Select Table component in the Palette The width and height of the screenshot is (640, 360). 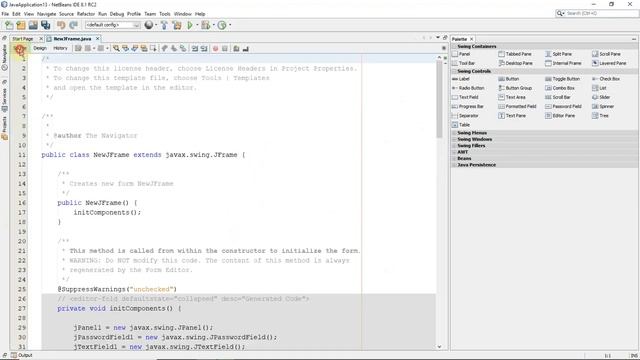pyautogui.click(x=461, y=125)
